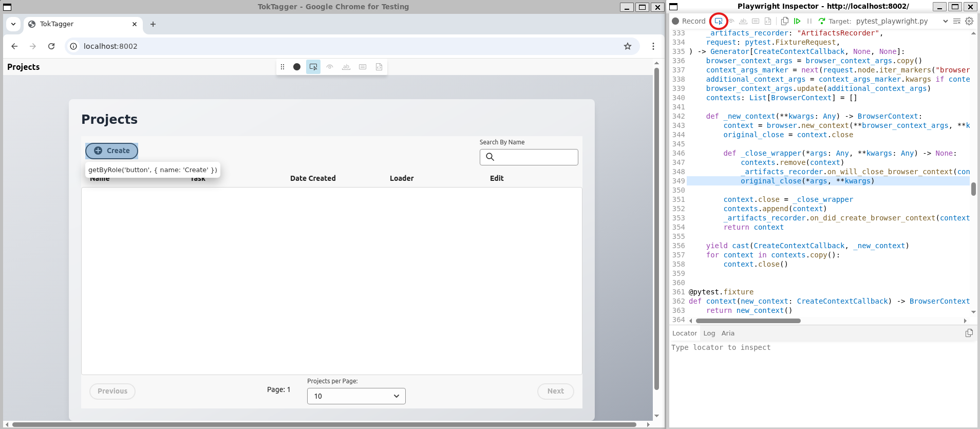Switch to the Aria tab
Image resolution: width=980 pixels, height=429 pixels.
[728, 333]
